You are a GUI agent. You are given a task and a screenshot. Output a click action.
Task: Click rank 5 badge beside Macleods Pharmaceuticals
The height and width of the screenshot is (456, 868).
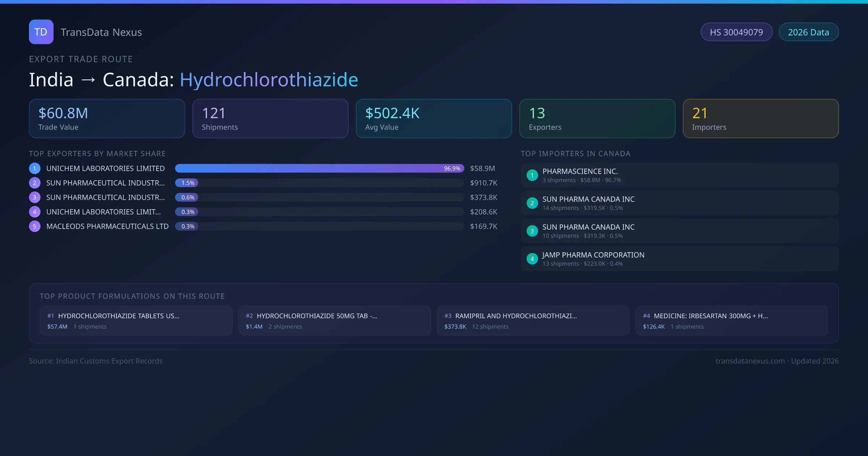tap(35, 226)
